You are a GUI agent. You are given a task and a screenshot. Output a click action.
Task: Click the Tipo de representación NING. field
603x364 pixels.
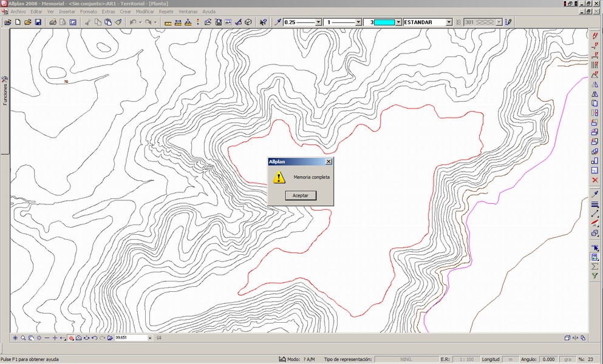pyautogui.click(x=406, y=359)
